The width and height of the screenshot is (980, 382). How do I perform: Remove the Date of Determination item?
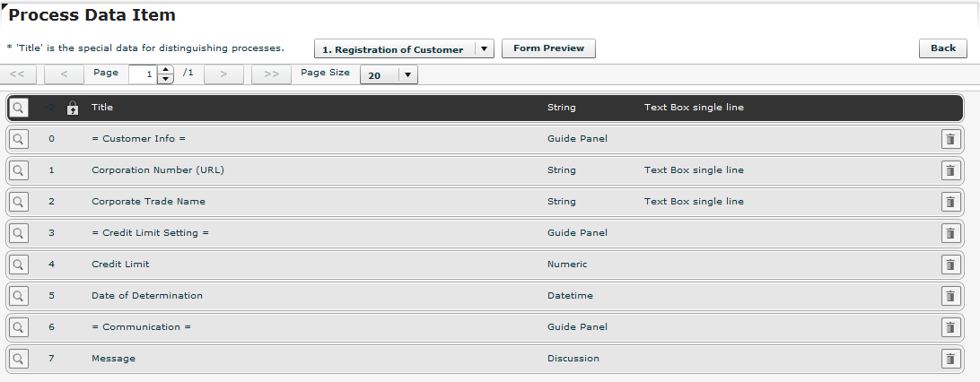(x=950, y=296)
